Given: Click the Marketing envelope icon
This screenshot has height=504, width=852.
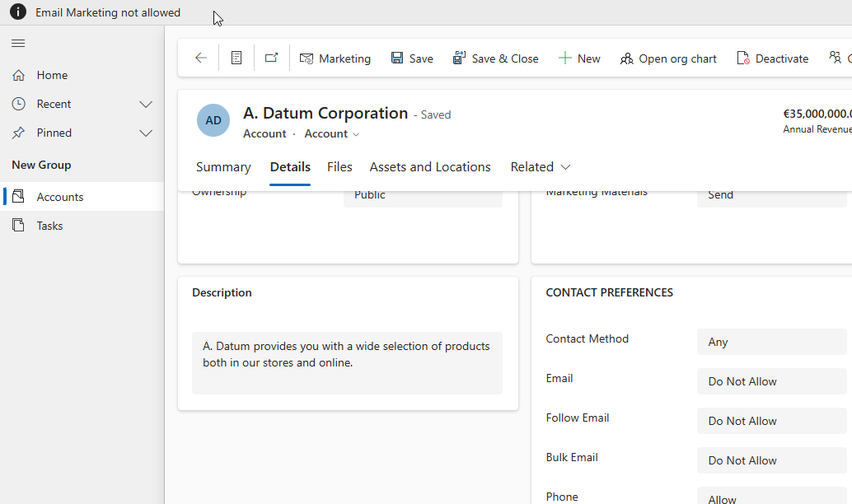Looking at the screenshot, I should 307,58.
